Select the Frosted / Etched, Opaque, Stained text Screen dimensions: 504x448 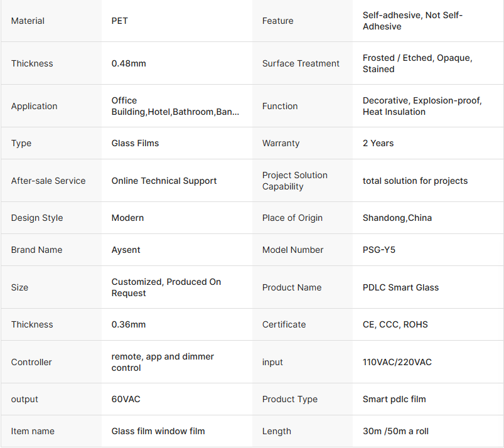417,63
